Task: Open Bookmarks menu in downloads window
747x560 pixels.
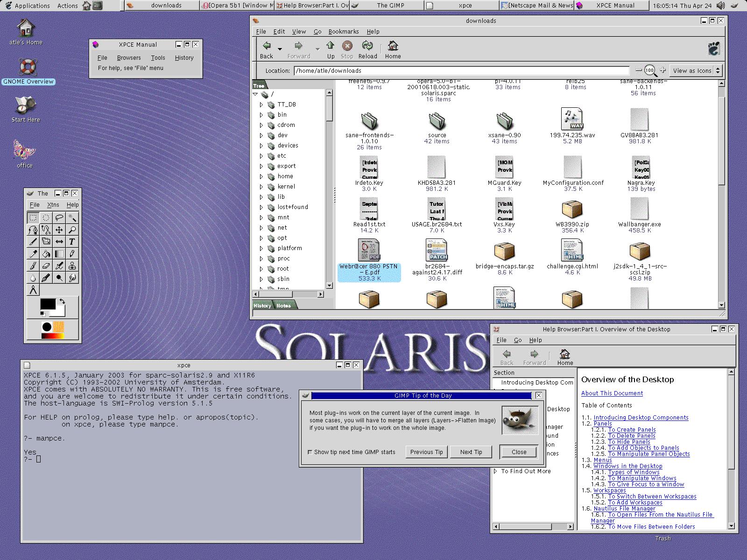Action: [x=344, y=32]
